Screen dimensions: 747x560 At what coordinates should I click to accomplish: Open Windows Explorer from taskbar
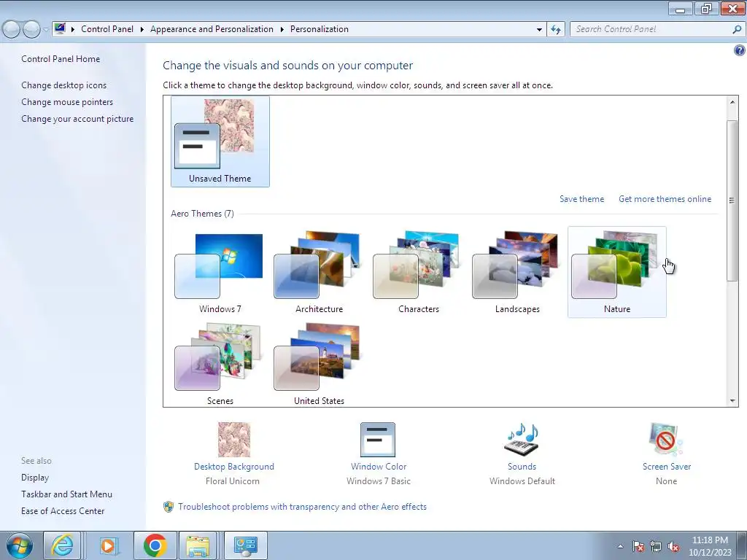tap(198, 545)
